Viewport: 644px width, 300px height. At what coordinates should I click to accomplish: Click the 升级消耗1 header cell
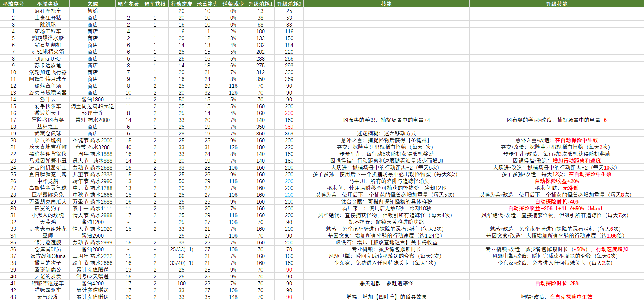click(260, 4)
